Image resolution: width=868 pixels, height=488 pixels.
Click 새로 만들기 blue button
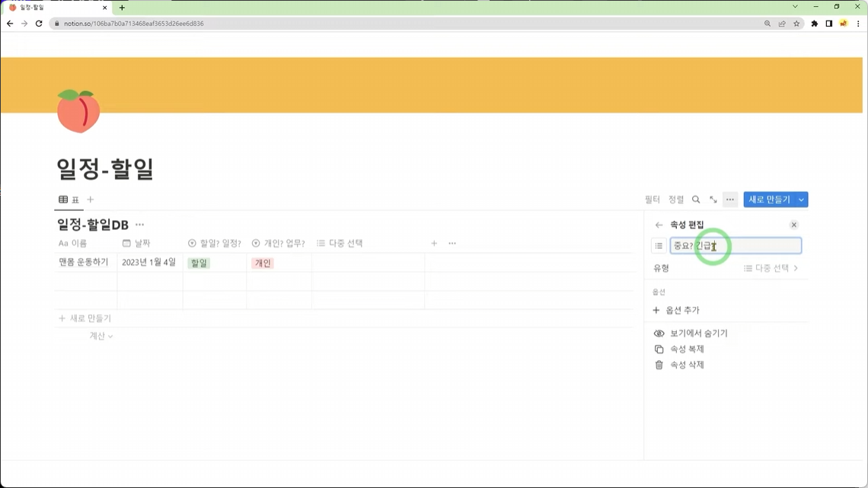pos(769,199)
